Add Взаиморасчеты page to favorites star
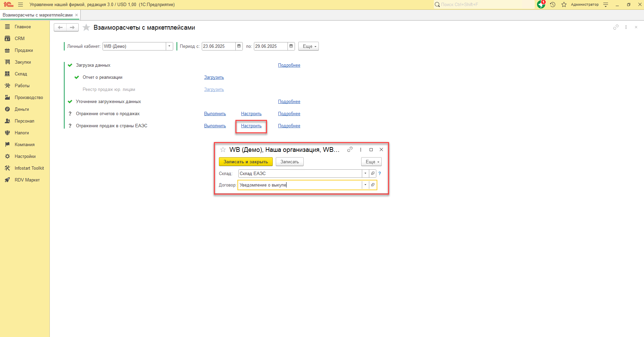This screenshot has width=644, height=337. click(86, 28)
